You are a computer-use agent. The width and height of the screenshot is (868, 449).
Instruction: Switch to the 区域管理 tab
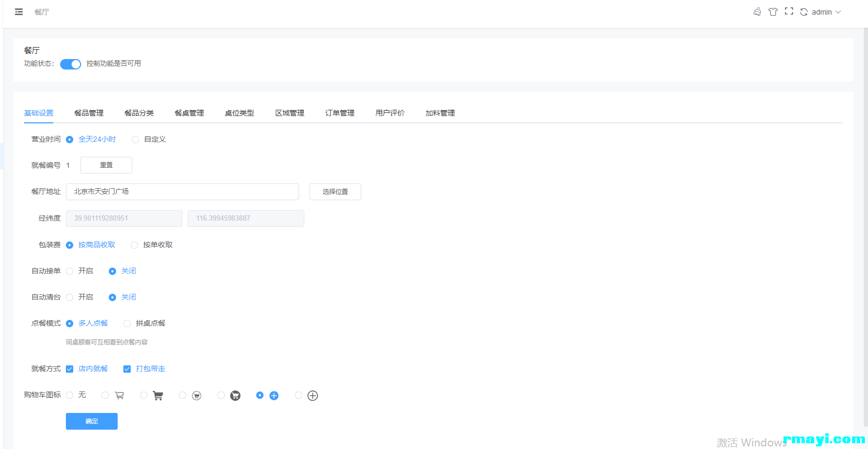290,113
